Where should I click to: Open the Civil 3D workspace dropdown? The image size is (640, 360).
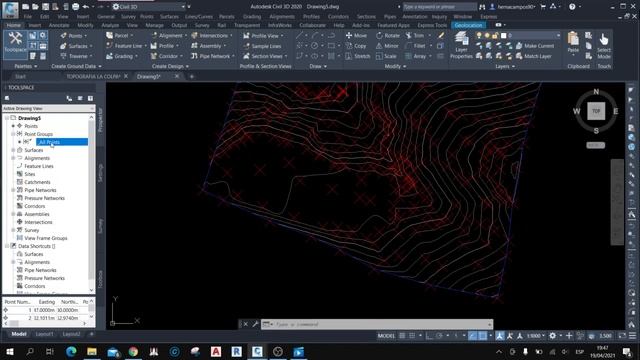(x=149, y=7)
